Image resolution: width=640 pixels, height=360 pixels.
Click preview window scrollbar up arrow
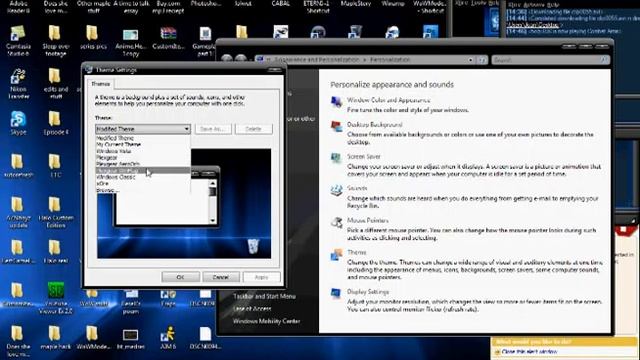point(212,184)
